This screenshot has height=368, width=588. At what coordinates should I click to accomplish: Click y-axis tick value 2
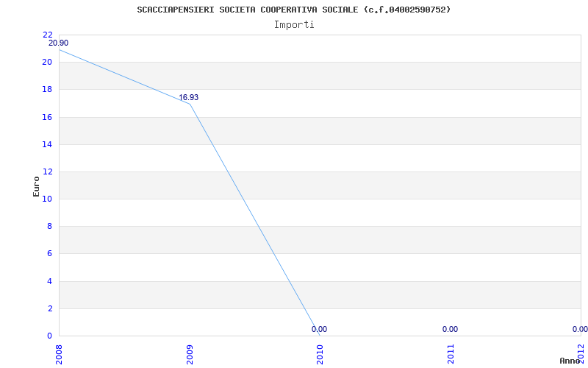49,308
